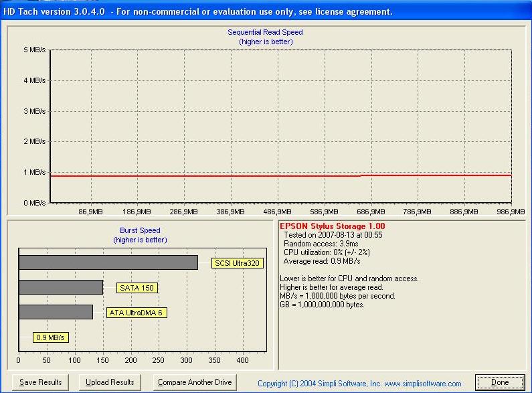532x393 pixels.
Task: Click the red sequential read speed line
Action: point(281,176)
